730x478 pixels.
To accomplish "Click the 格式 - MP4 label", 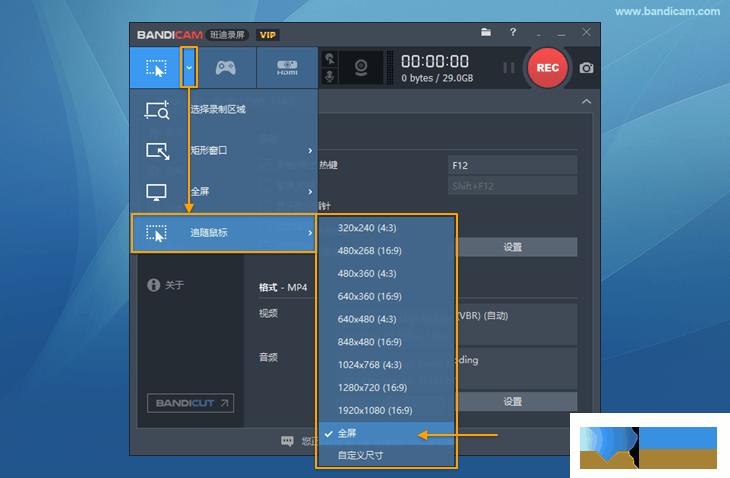I will (x=283, y=287).
